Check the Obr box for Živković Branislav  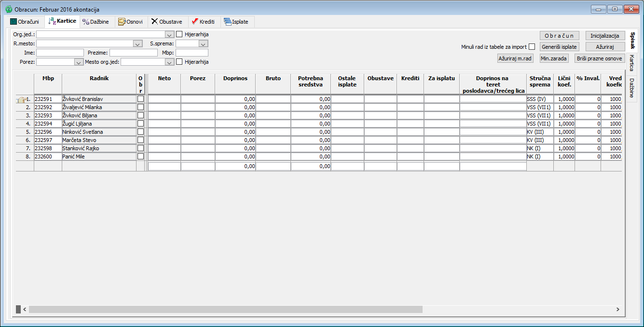(x=140, y=99)
